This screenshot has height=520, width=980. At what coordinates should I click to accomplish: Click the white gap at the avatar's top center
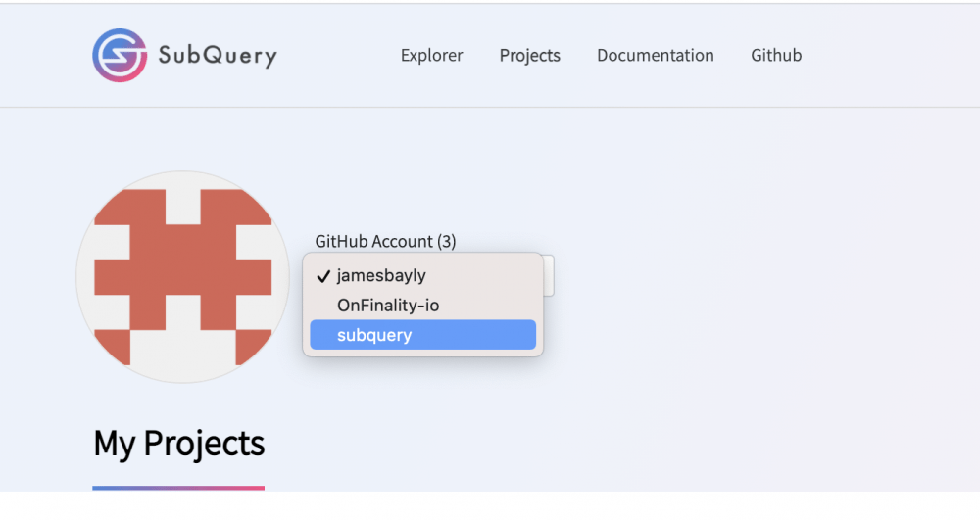point(183,199)
